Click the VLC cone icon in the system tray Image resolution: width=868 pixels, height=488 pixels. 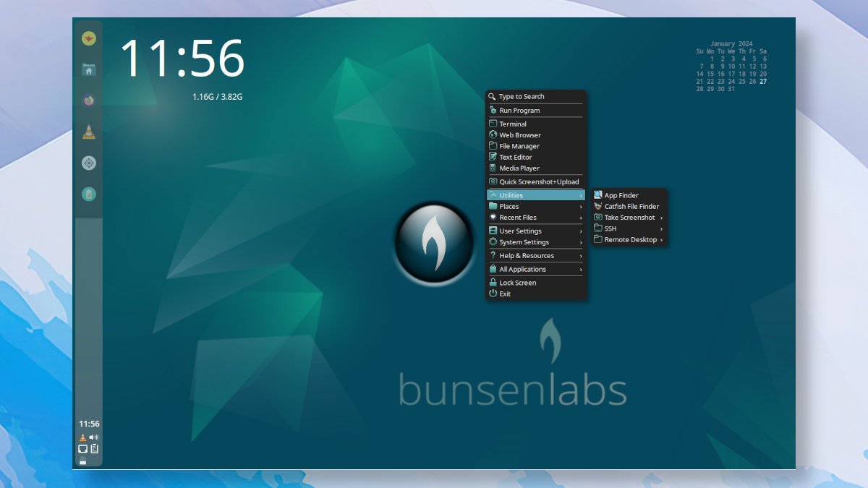click(x=82, y=437)
